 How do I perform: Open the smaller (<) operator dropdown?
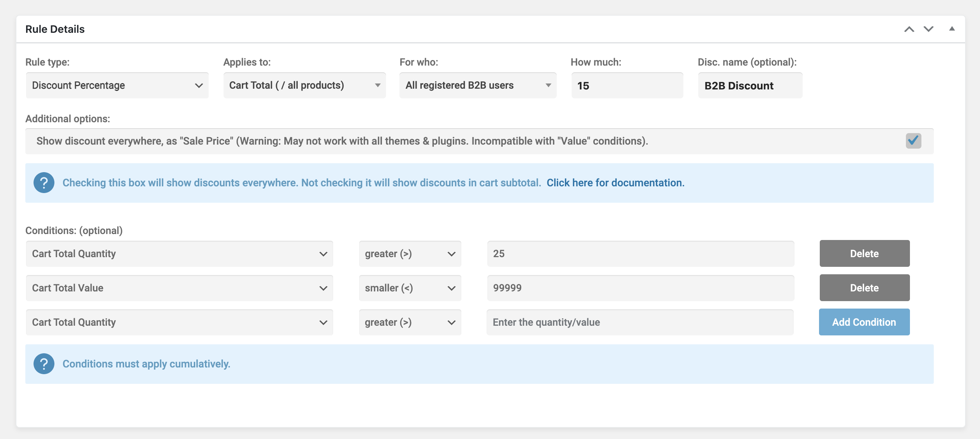tap(410, 288)
